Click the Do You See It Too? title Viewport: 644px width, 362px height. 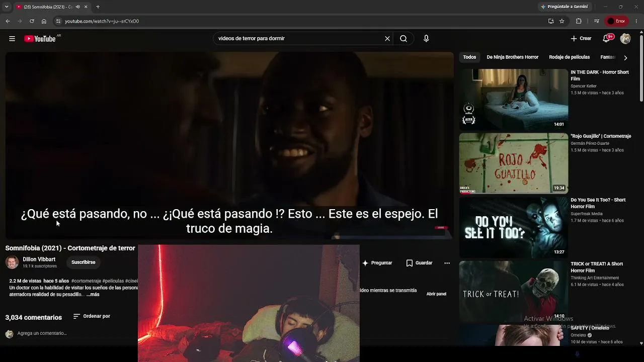click(x=598, y=203)
